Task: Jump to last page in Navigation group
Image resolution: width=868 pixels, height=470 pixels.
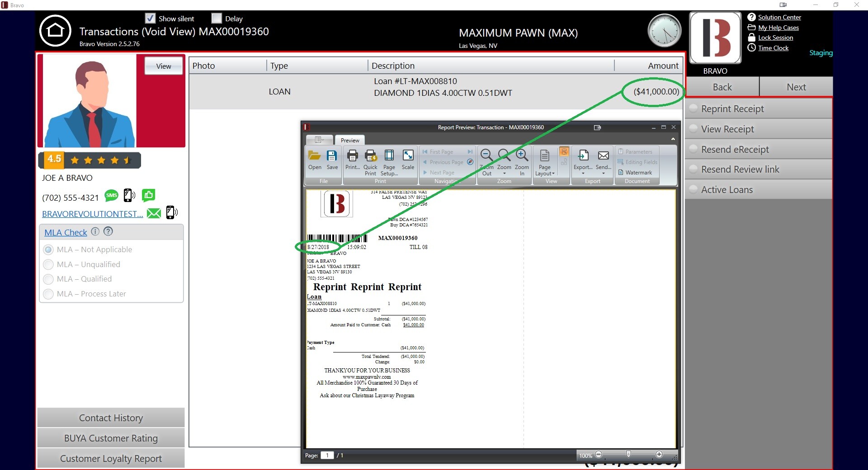Action: coord(470,152)
